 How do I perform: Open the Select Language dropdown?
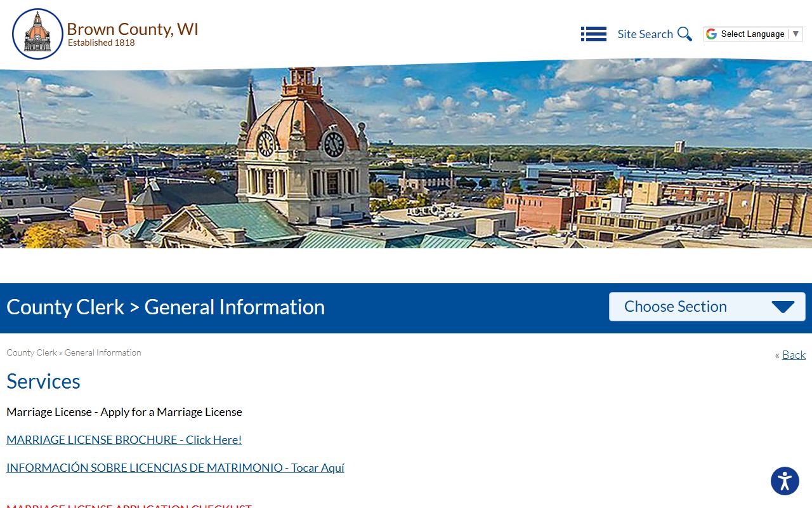(x=754, y=34)
